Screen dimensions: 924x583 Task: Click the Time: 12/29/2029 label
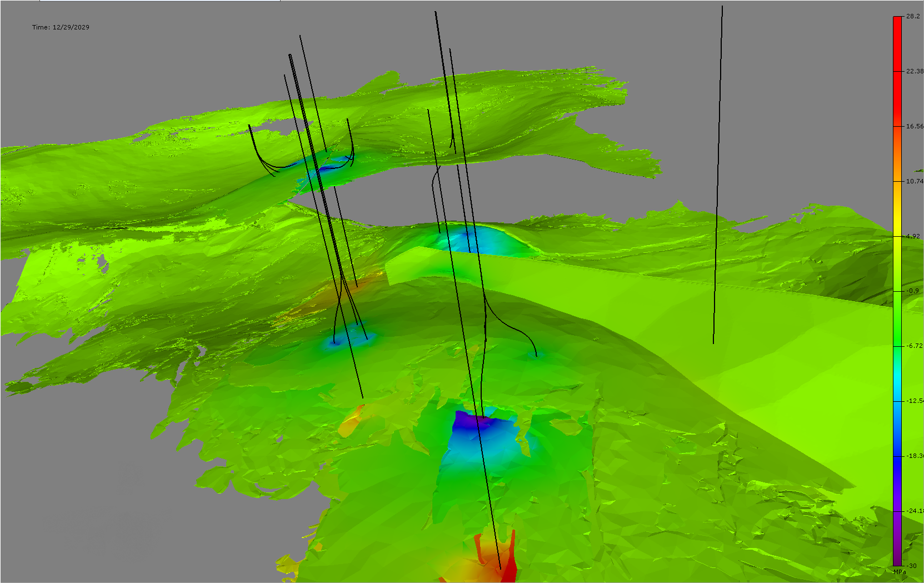[x=61, y=27]
